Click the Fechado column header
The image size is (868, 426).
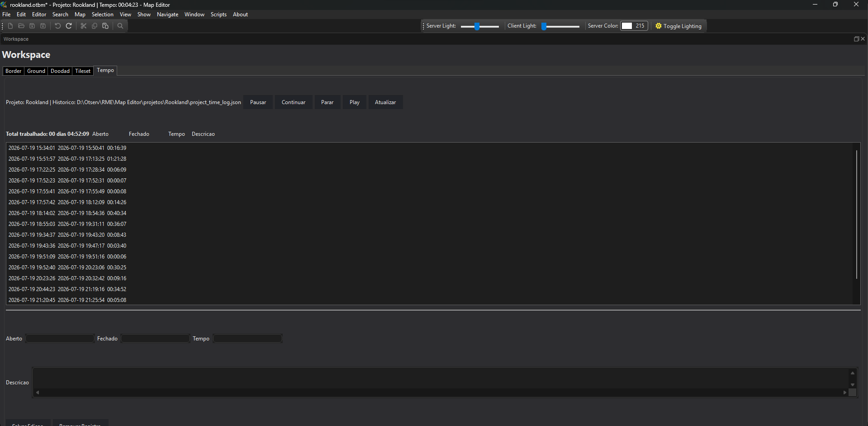139,134
